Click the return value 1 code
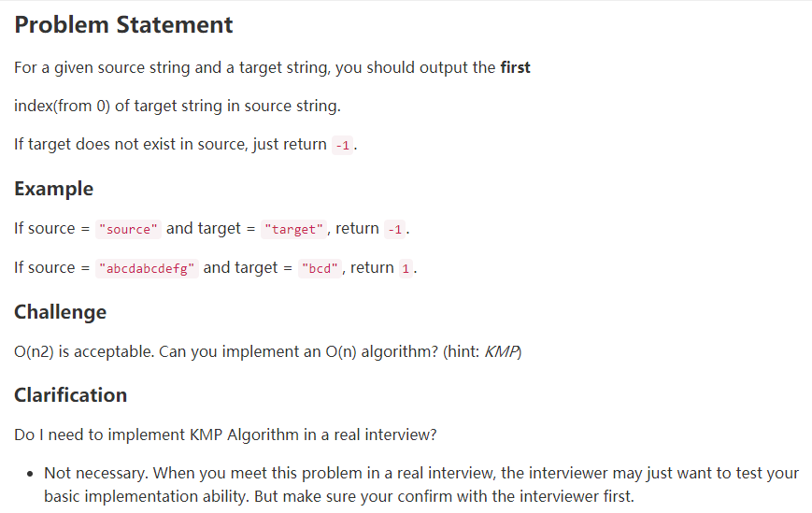Screen dimensions: 812x513 tap(406, 269)
